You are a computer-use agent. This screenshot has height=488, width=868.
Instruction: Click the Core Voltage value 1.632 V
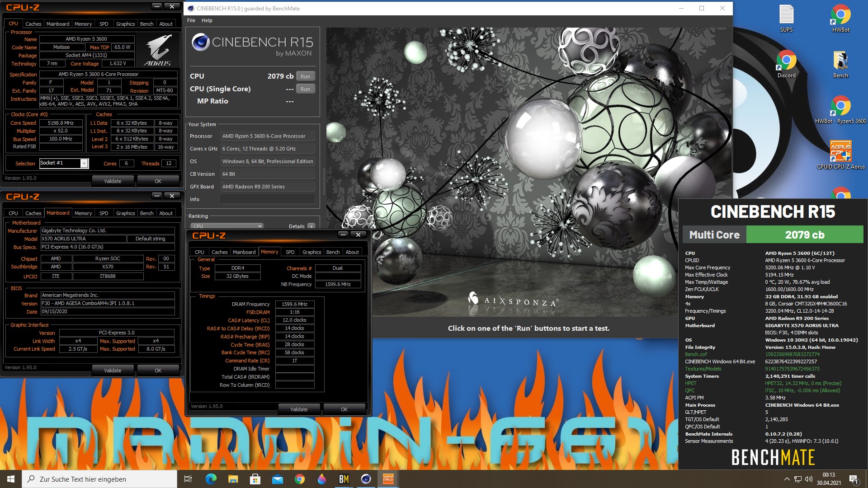click(x=118, y=64)
